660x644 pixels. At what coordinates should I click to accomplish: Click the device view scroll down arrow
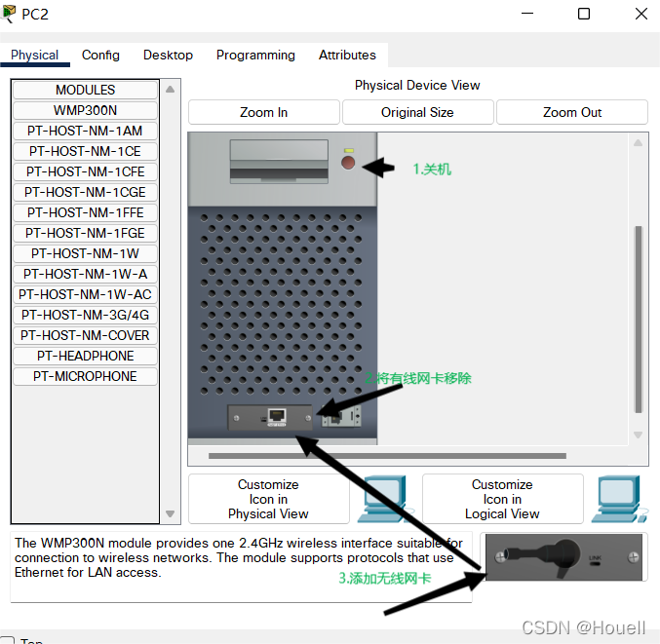click(639, 435)
